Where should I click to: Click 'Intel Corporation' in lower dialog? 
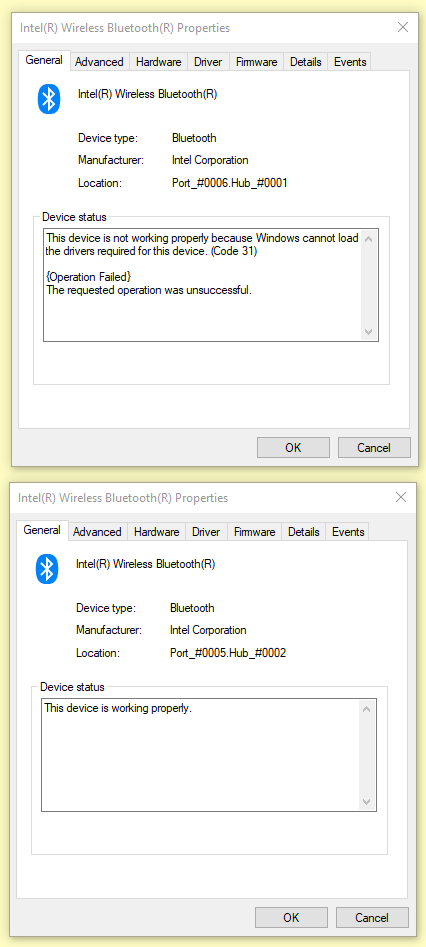coord(208,630)
